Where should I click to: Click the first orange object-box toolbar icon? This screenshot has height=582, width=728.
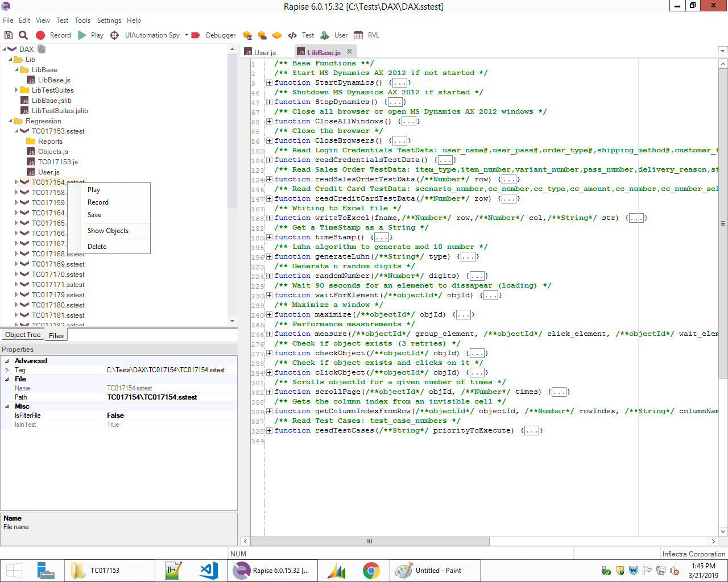(x=247, y=35)
